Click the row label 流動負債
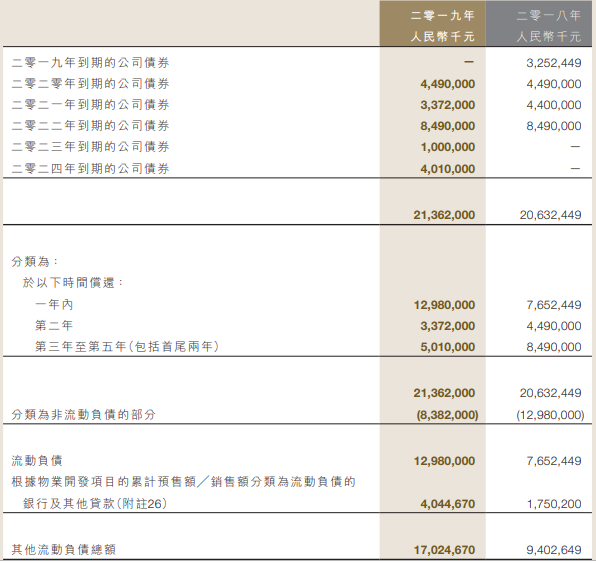The image size is (596, 563). (37, 461)
